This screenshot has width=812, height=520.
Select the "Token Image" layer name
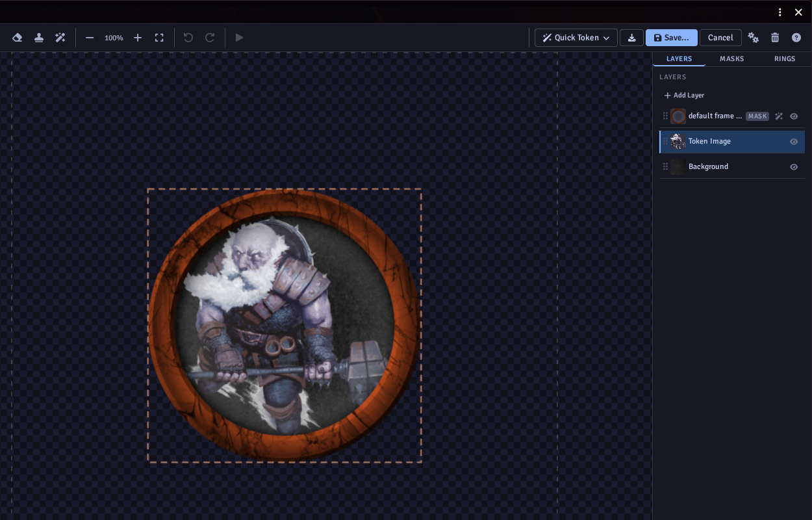[709, 142]
